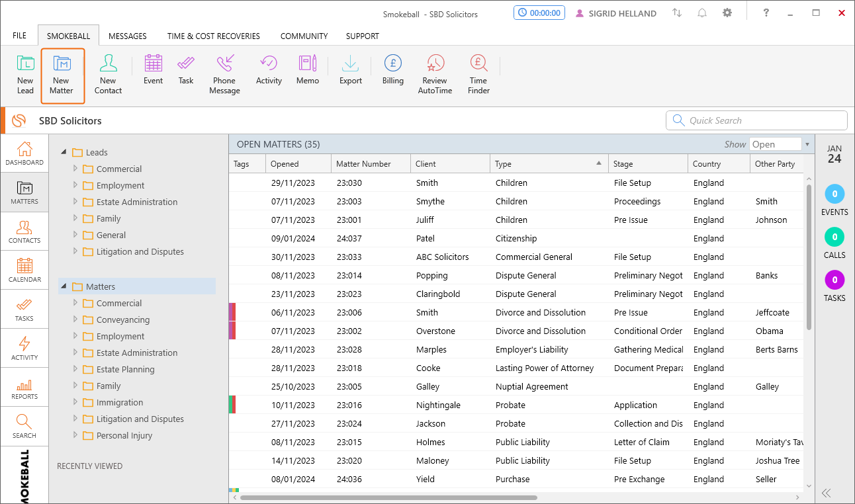Select the Nightingale probate matter row
This screenshot has width=855, height=504.
[x=516, y=405]
